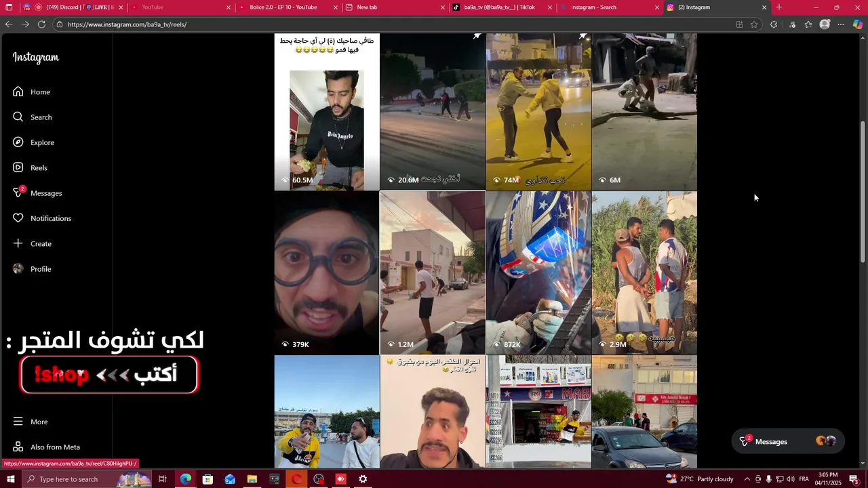The image size is (868, 488).
Task: Open volume control in tray
Action: [791, 479]
